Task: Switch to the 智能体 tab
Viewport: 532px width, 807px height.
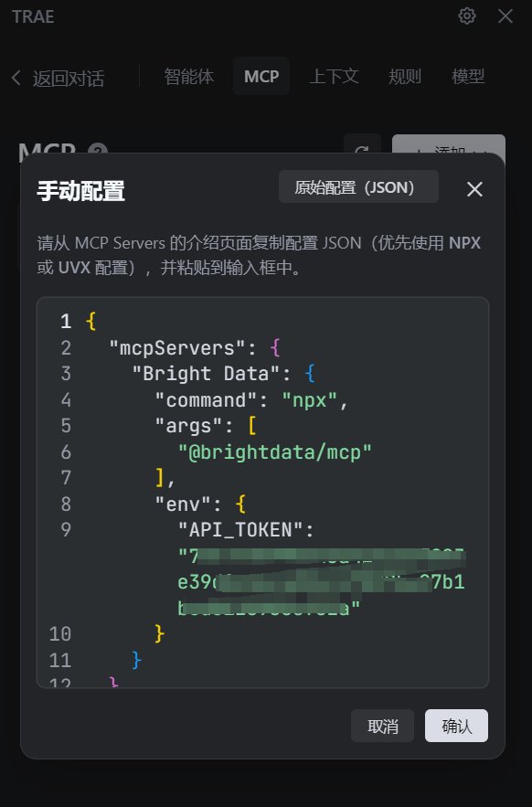Action: click(189, 77)
